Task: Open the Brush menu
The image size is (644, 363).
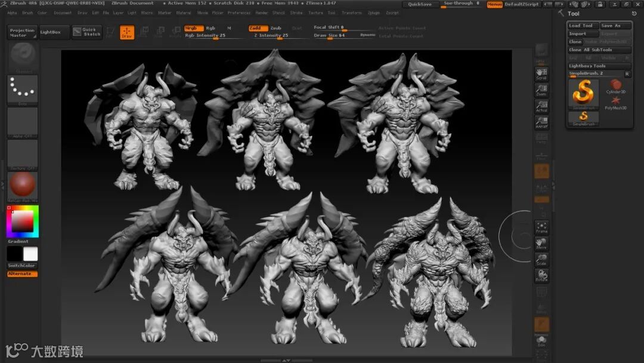Action: click(27, 13)
